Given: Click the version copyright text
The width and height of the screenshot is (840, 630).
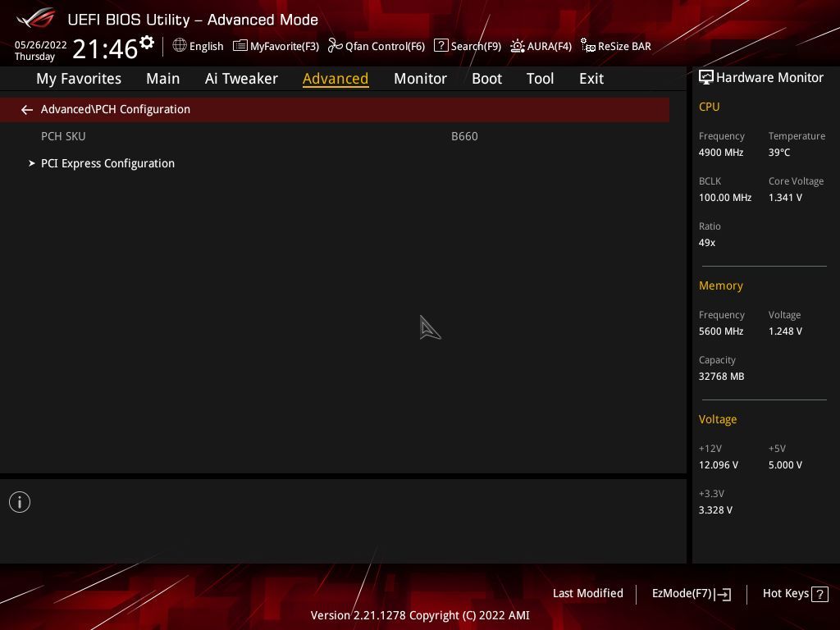Looking at the screenshot, I should tap(420, 615).
